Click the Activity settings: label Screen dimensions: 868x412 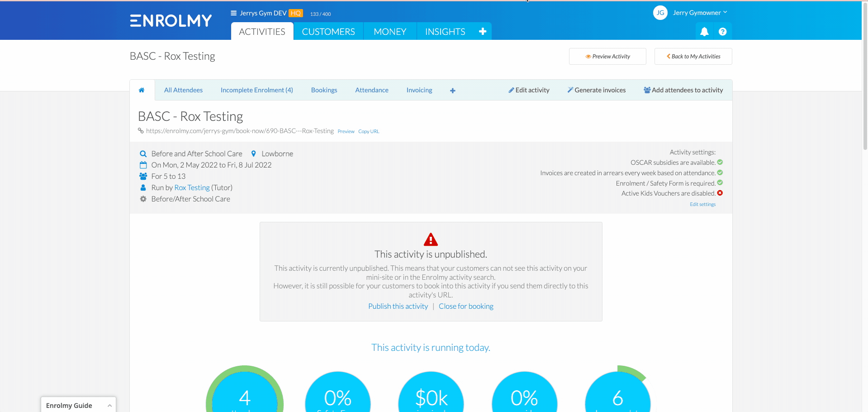pyautogui.click(x=693, y=152)
